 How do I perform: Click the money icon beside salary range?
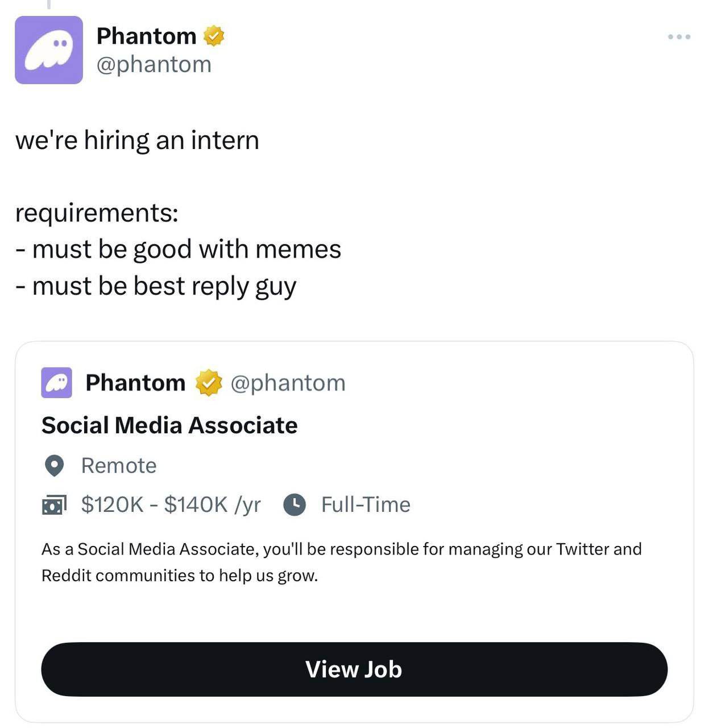pos(54,504)
